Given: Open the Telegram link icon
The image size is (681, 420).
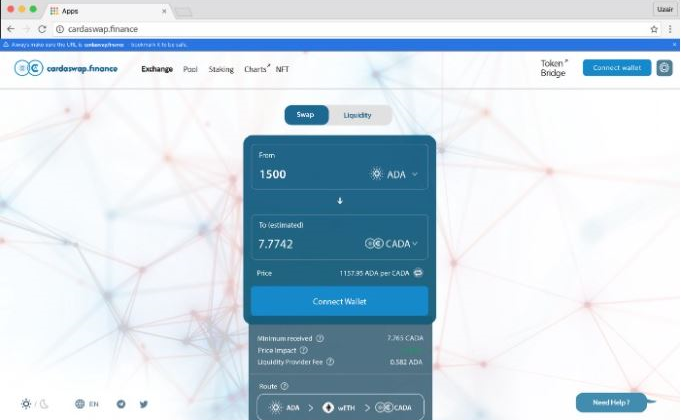Looking at the screenshot, I should click(x=121, y=404).
